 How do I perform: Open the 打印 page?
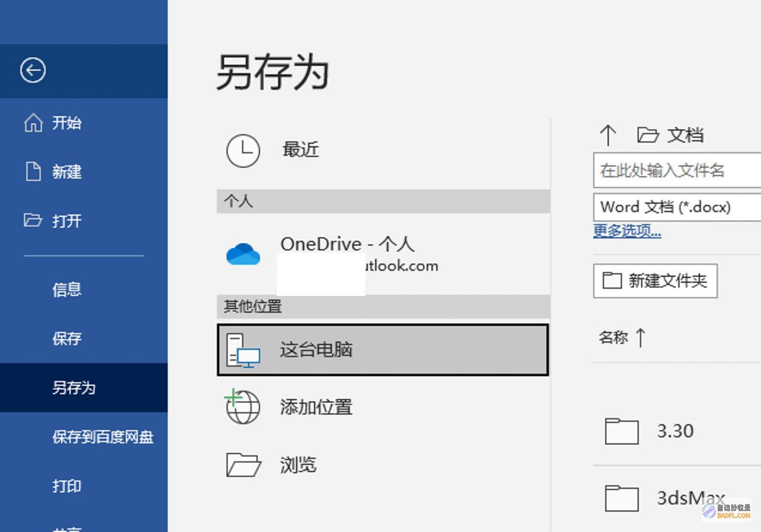click(66, 486)
